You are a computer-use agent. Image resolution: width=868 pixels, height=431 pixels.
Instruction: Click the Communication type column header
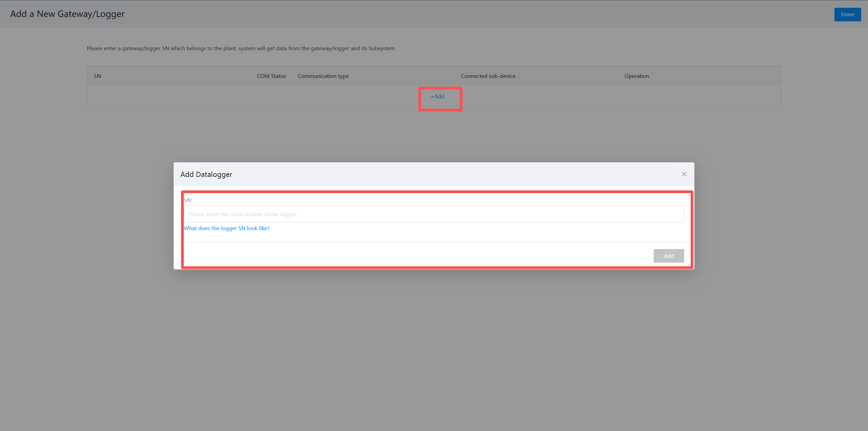(323, 76)
